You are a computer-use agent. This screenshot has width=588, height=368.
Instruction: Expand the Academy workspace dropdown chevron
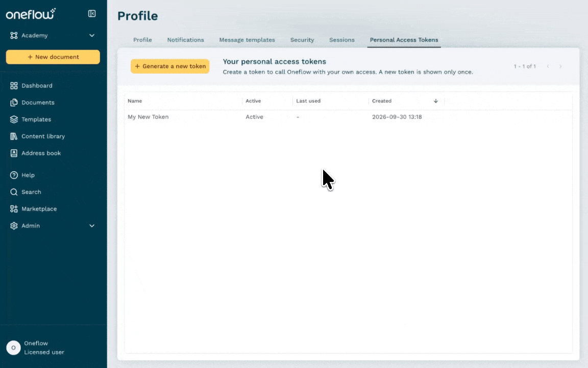click(x=92, y=35)
